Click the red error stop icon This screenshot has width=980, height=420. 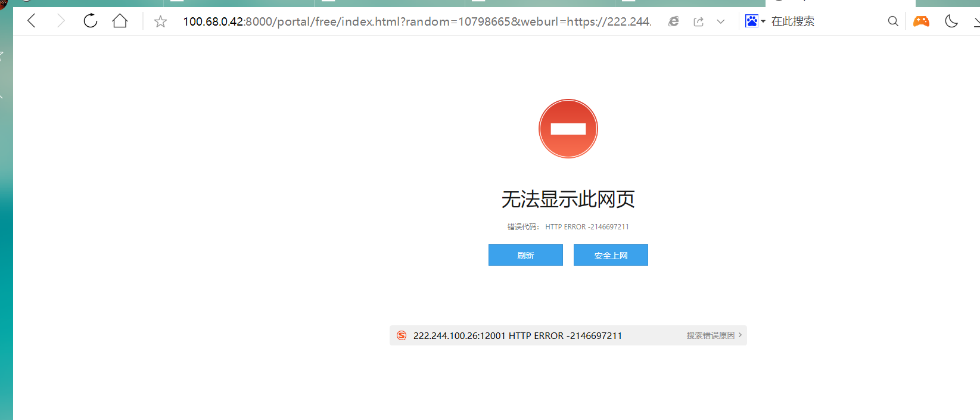point(568,129)
